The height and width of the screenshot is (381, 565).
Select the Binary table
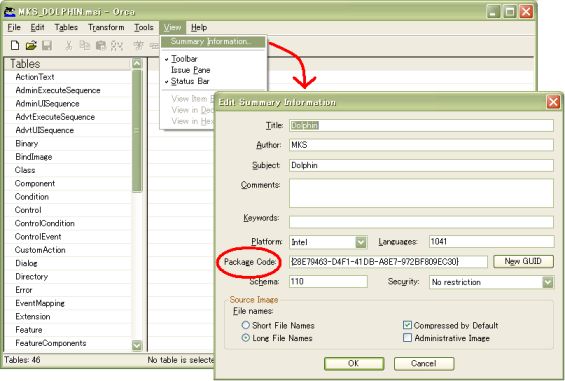point(26,143)
